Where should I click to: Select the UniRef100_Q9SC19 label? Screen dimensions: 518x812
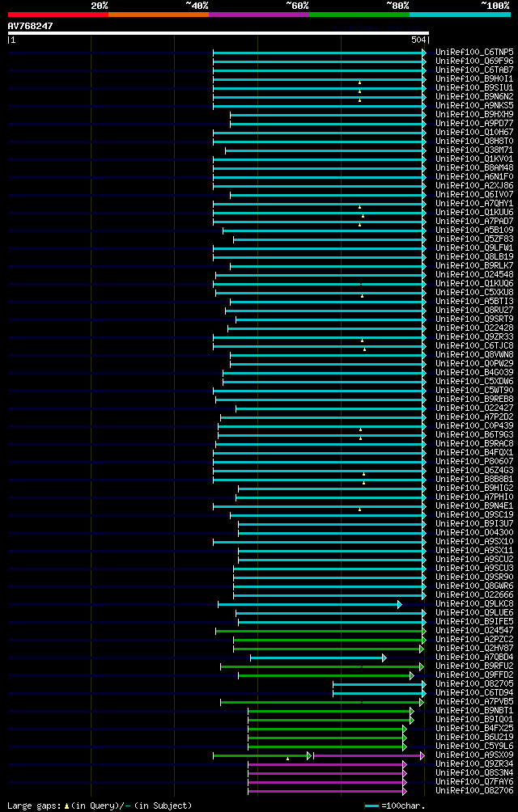click(x=474, y=516)
